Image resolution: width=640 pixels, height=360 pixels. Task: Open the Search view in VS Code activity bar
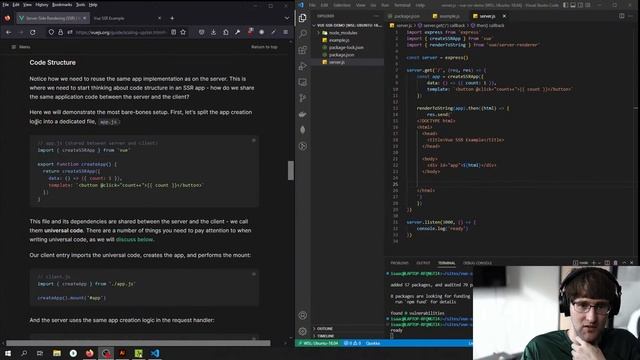pyautogui.click(x=302, y=34)
